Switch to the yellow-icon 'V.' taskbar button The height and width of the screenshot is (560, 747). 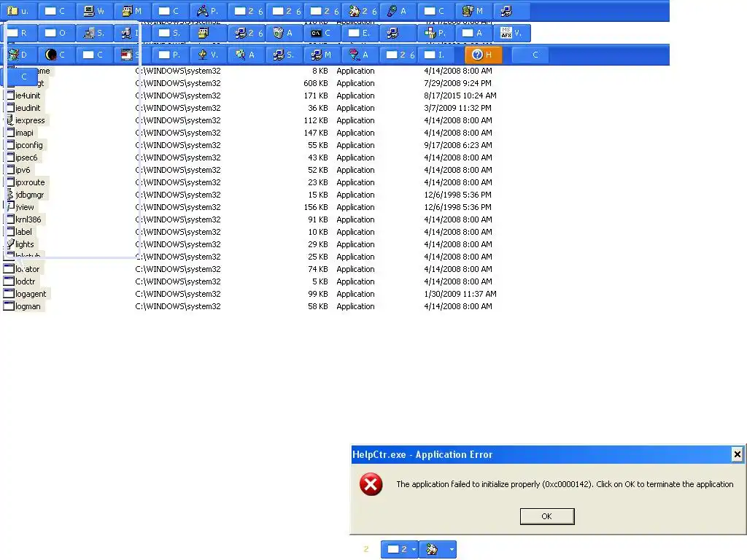208,55
